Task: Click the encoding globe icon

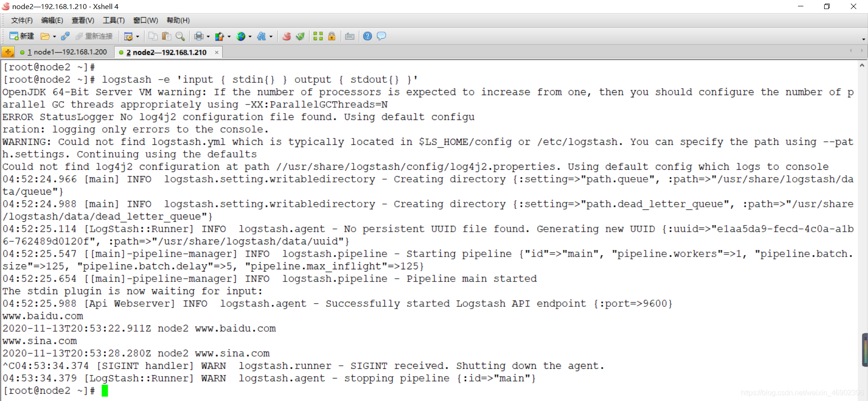Action: [x=241, y=36]
